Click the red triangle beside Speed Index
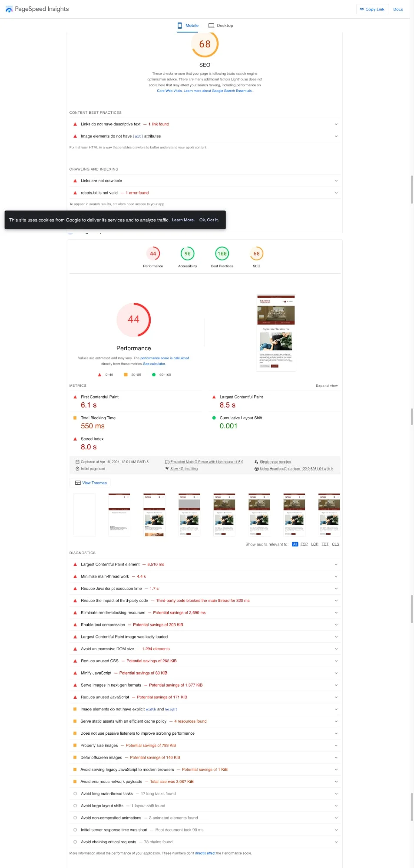The height and width of the screenshot is (868, 414). click(75, 439)
